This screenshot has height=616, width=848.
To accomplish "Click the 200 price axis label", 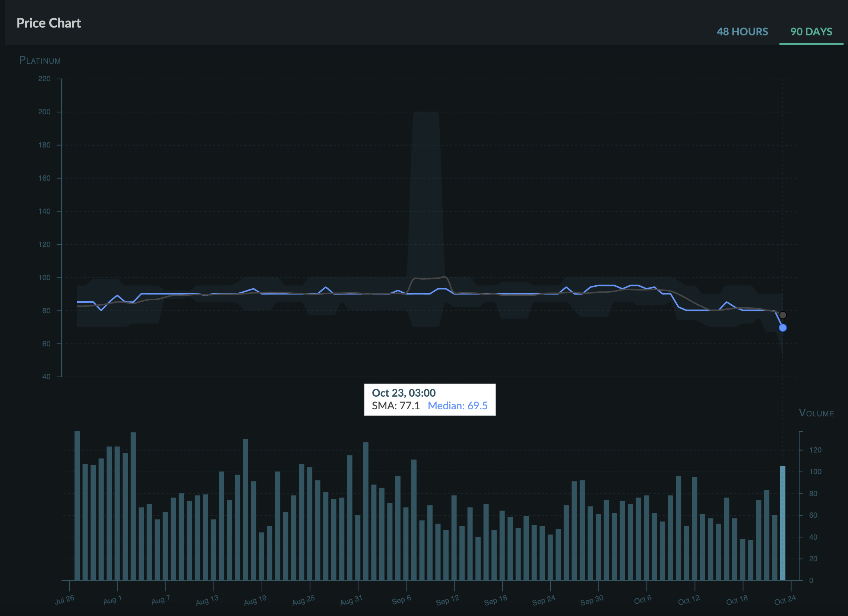I will pos(44,112).
